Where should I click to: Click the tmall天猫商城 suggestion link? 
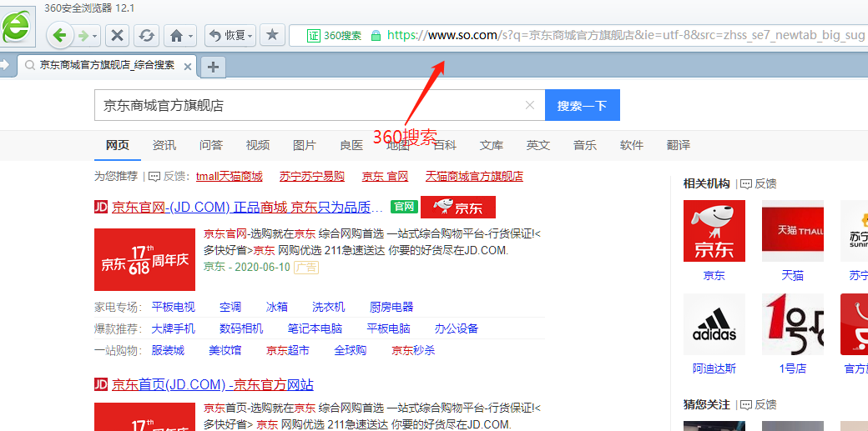[230, 177]
